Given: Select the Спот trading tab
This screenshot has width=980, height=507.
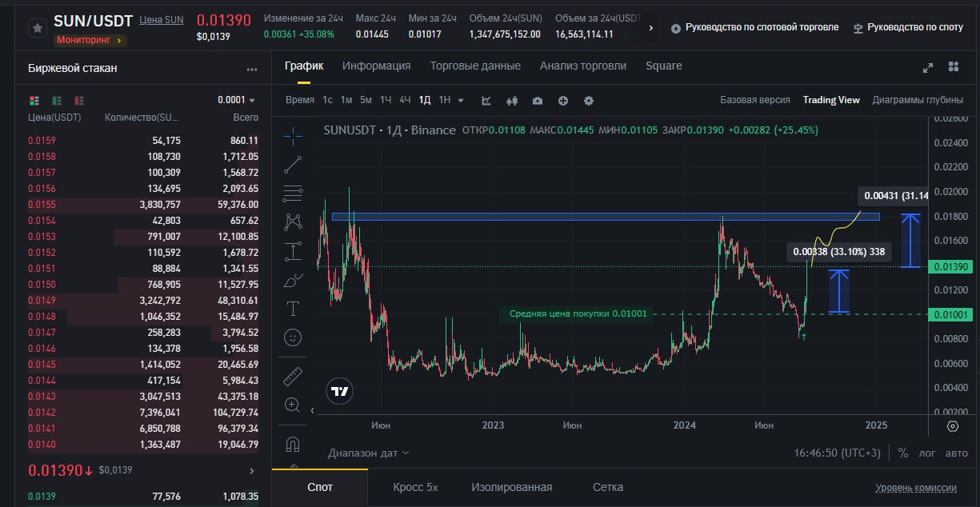Looking at the screenshot, I should pyautogui.click(x=320, y=487).
